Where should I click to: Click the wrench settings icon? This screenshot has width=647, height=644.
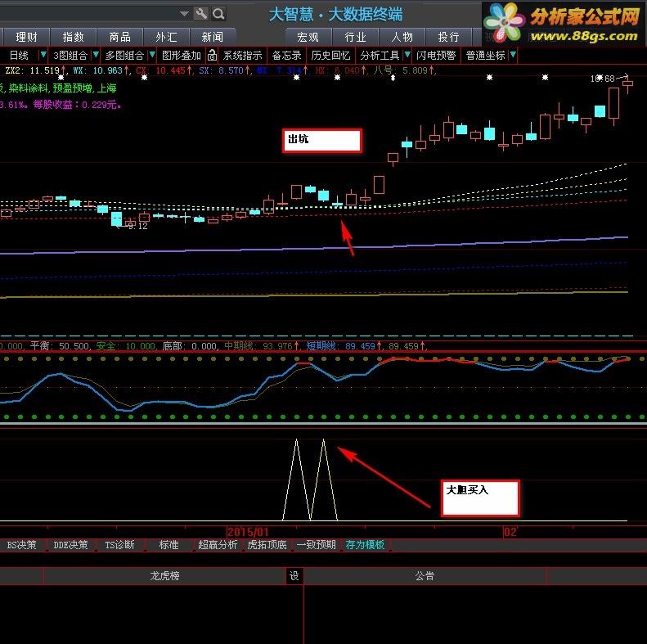pyautogui.click(x=201, y=14)
